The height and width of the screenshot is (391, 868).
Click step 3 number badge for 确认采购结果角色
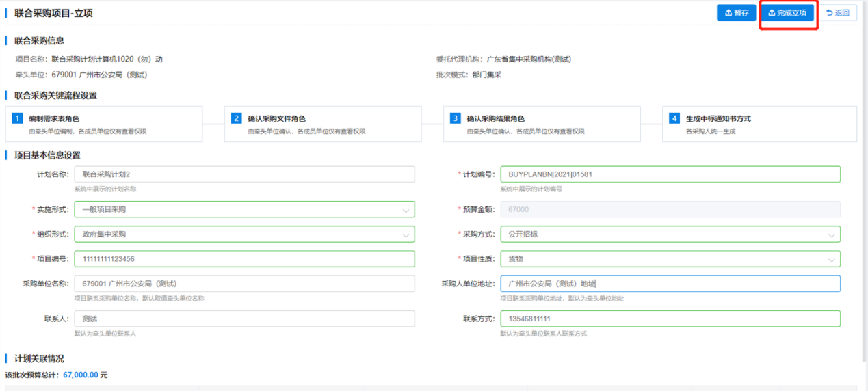point(456,118)
